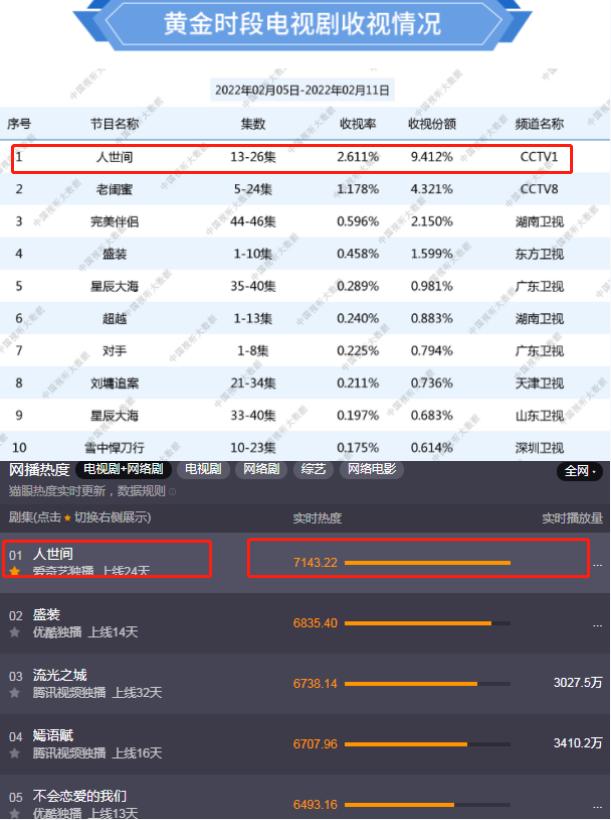Viewport: 611px width, 820px height.
Task: Click the 频道名称 column header
Action: (539, 124)
